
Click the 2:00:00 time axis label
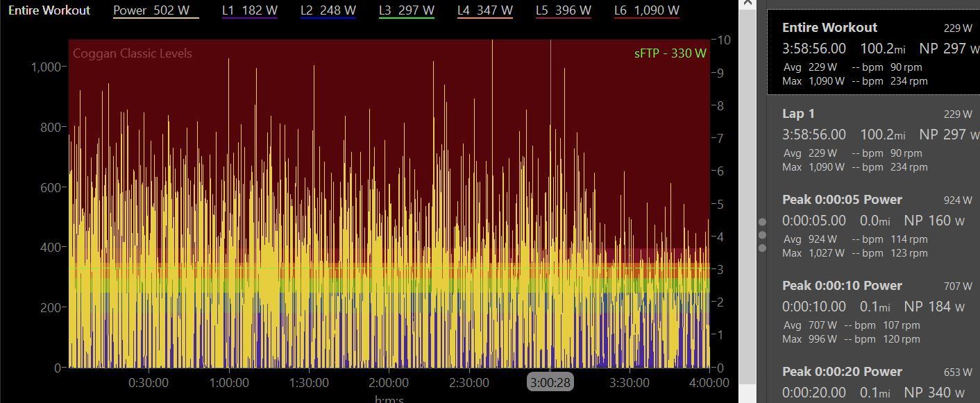(389, 383)
